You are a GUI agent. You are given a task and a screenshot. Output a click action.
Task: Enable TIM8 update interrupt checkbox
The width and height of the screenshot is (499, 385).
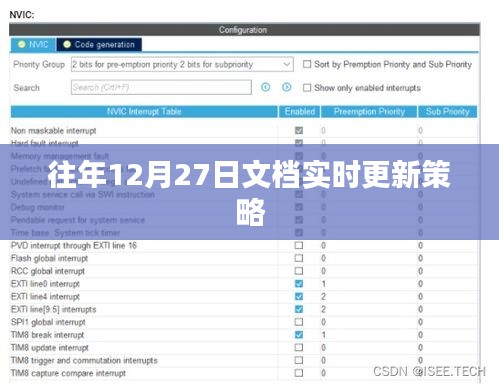coord(299,347)
